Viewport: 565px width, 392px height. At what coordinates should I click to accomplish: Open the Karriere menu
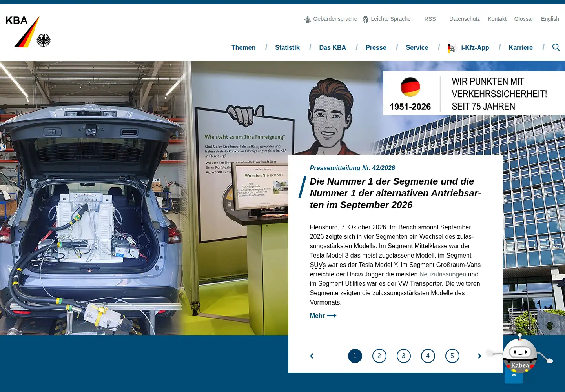pos(521,48)
